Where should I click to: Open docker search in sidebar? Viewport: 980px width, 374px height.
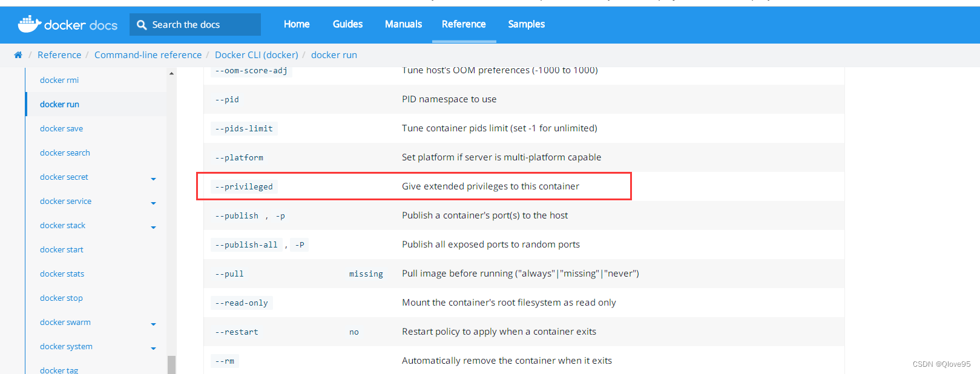(x=65, y=153)
